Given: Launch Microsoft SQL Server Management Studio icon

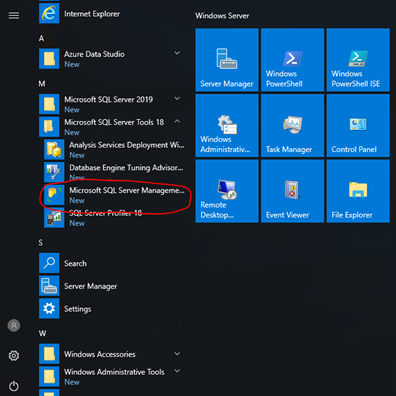Looking at the screenshot, I should [x=54, y=195].
